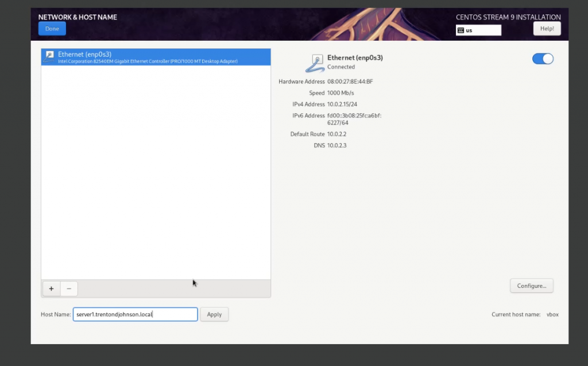This screenshot has height=366, width=588.
Task: Select the IPv6 address fd00::3b08:25fc:a6bf
Action: click(x=354, y=119)
